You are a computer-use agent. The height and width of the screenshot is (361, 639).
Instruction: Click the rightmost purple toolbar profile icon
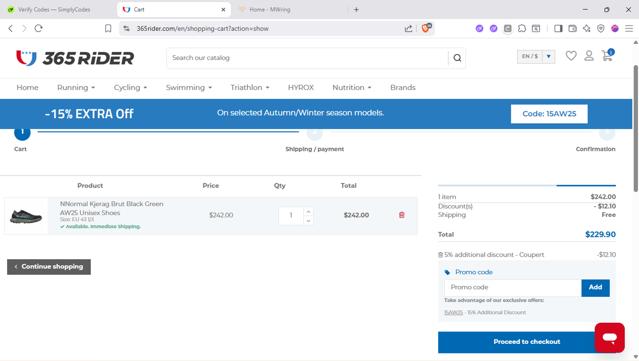pyautogui.click(x=615, y=28)
